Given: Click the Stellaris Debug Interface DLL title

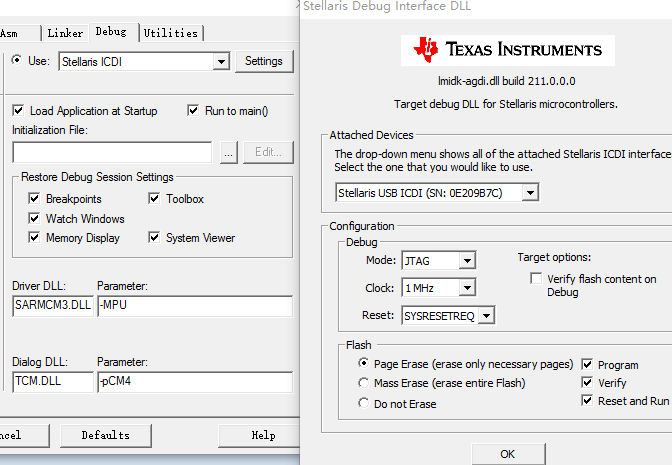Looking at the screenshot, I should click(387, 6).
